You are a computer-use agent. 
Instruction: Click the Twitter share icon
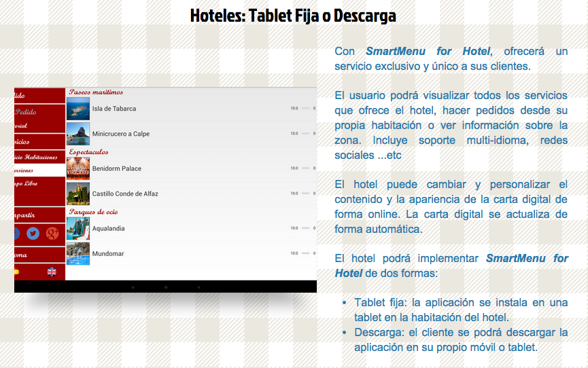point(33,234)
